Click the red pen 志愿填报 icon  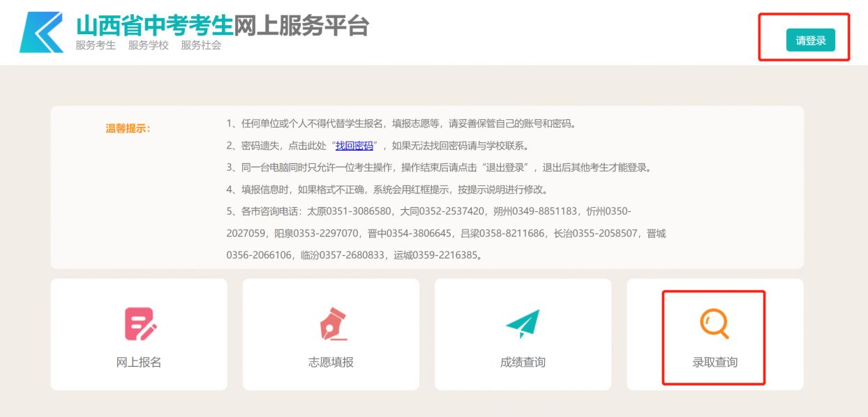pyautogui.click(x=332, y=324)
